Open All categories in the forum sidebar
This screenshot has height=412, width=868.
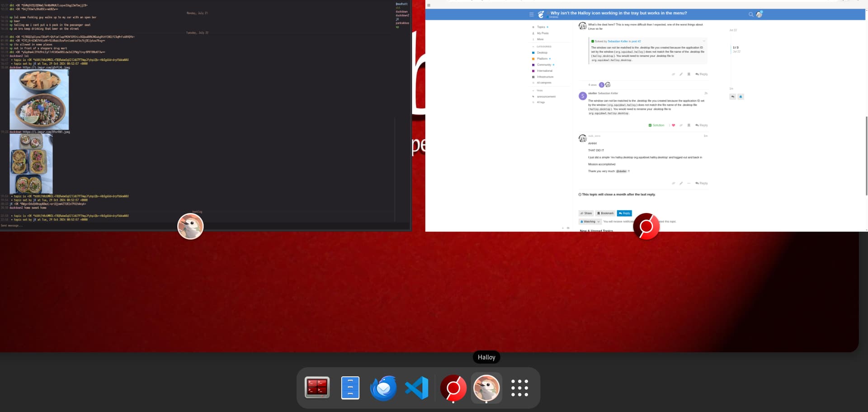tap(544, 83)
